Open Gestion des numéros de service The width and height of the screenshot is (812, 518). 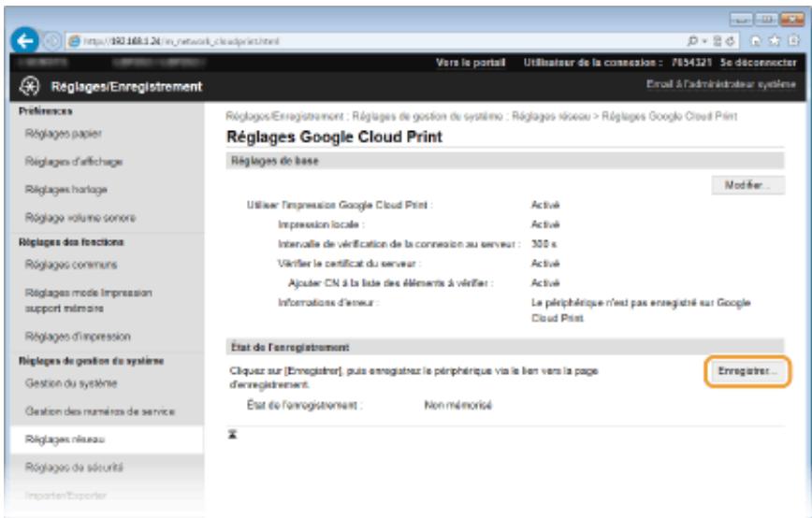click(100, 410)
